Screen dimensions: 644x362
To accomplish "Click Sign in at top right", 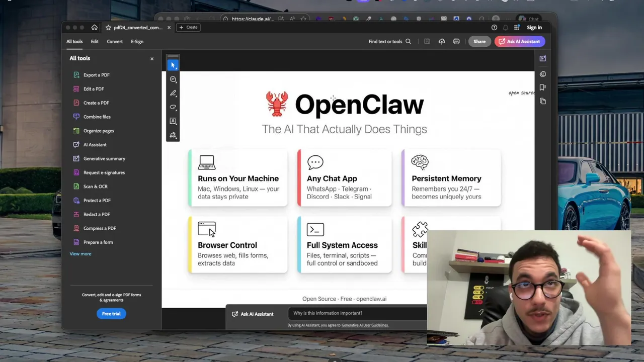I will 534,28.
